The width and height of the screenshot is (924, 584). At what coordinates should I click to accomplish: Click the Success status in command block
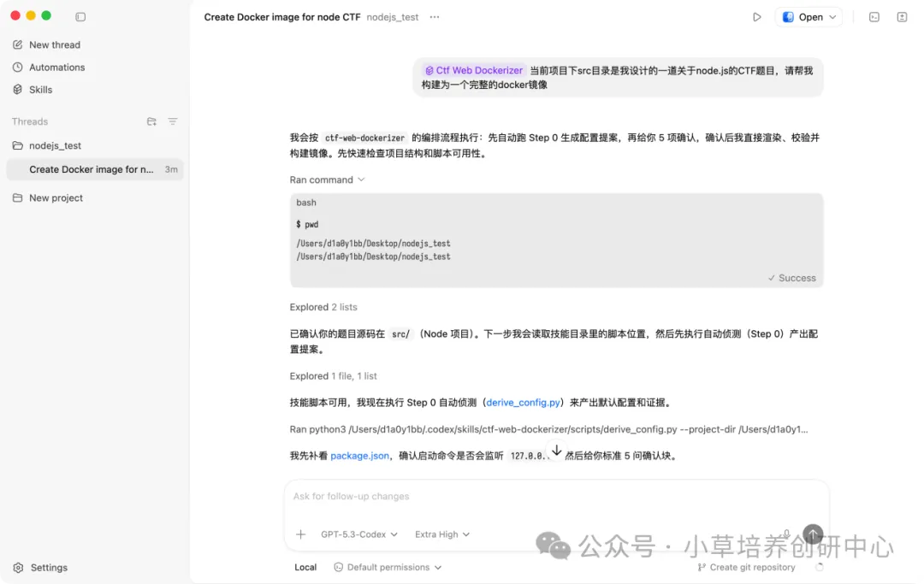point(791,278)
